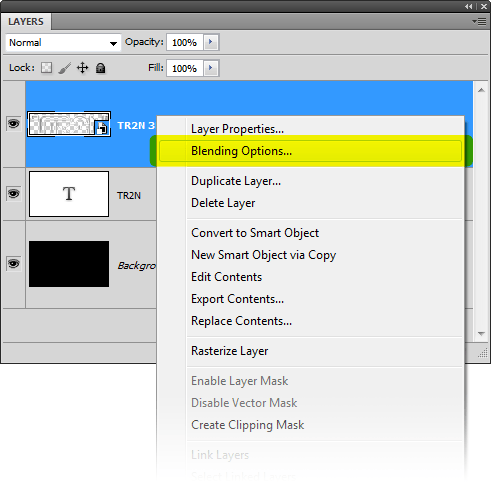
Task: Collapse the panel with double-arrow icon
Action: 469,6
